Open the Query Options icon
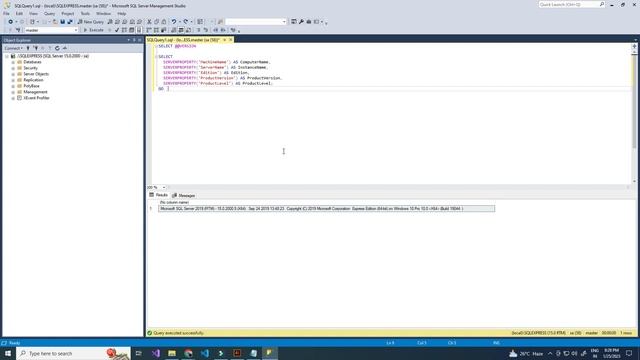The height and width of the screenshot is (360, 640). [x=131, y=30]
